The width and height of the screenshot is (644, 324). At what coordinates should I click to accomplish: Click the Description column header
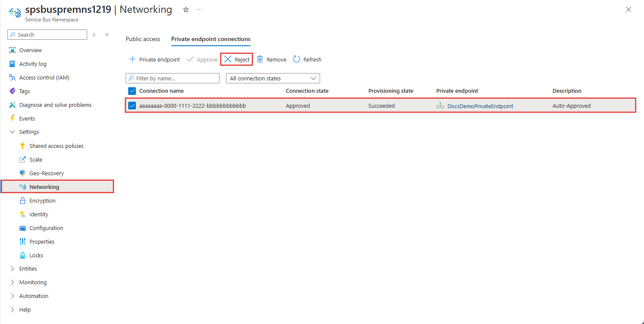[x=567, y=91]
